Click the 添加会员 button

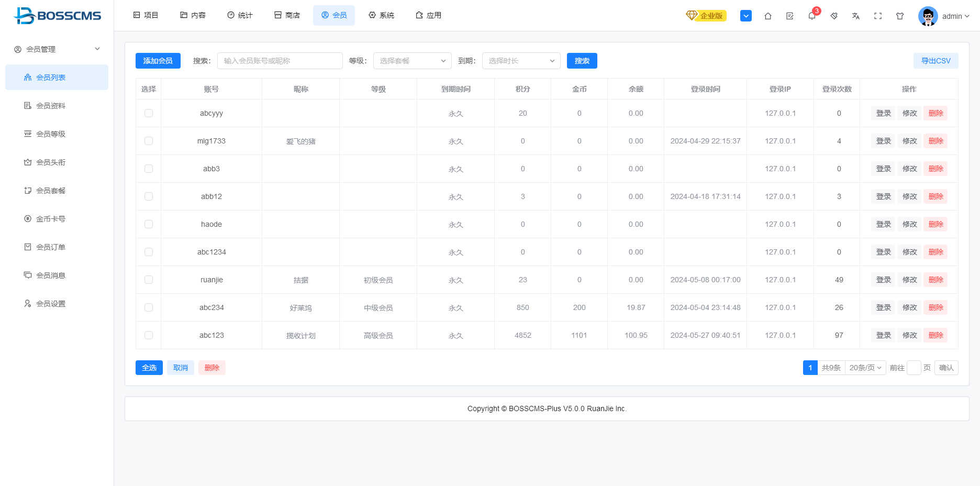pyautogui.click(x=158, y=61)
